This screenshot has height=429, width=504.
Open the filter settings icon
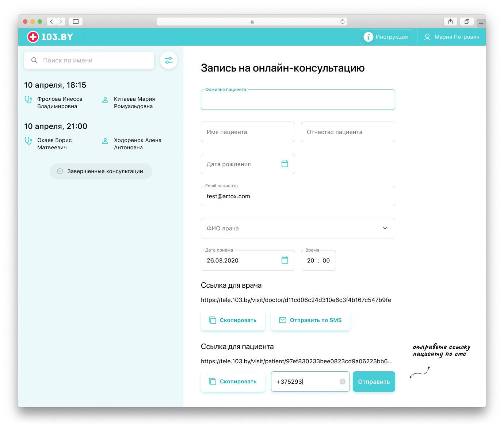pos(169,60)
